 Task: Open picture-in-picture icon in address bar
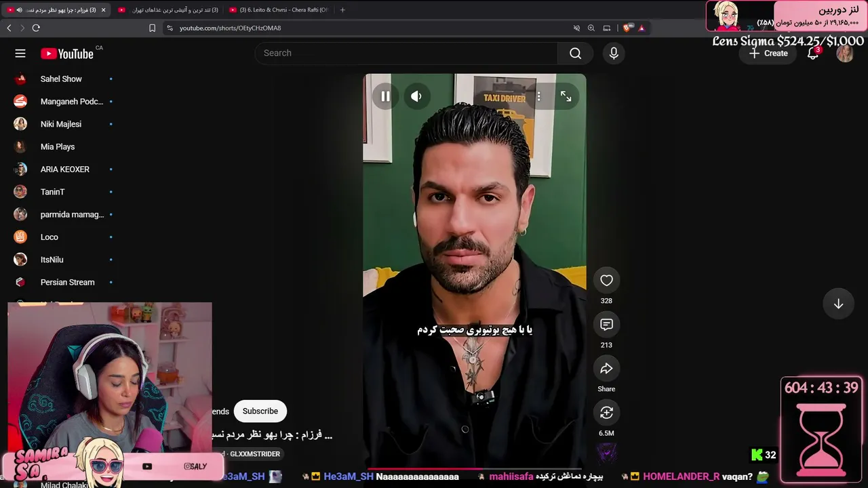point(607,28)
